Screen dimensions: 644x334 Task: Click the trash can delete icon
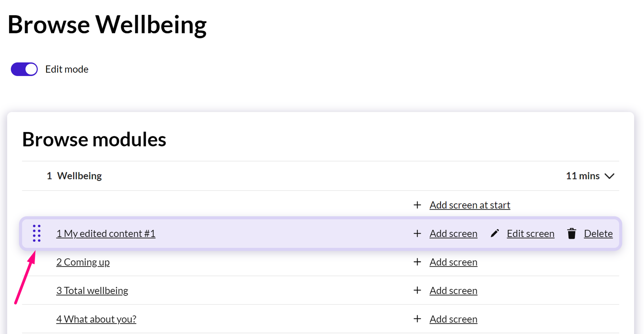coord(572,233)
